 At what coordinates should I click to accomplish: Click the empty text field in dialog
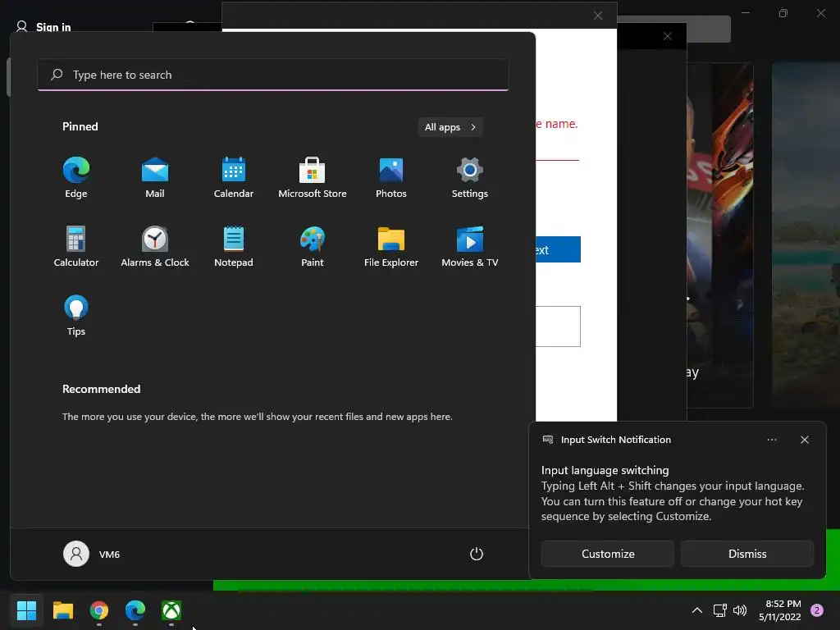pos(558,326)
